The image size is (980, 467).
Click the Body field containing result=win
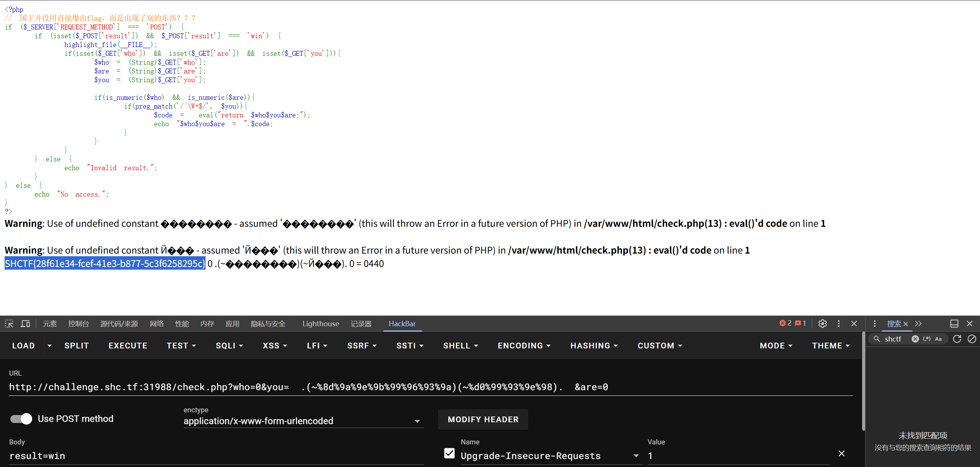tap(216, 456)
